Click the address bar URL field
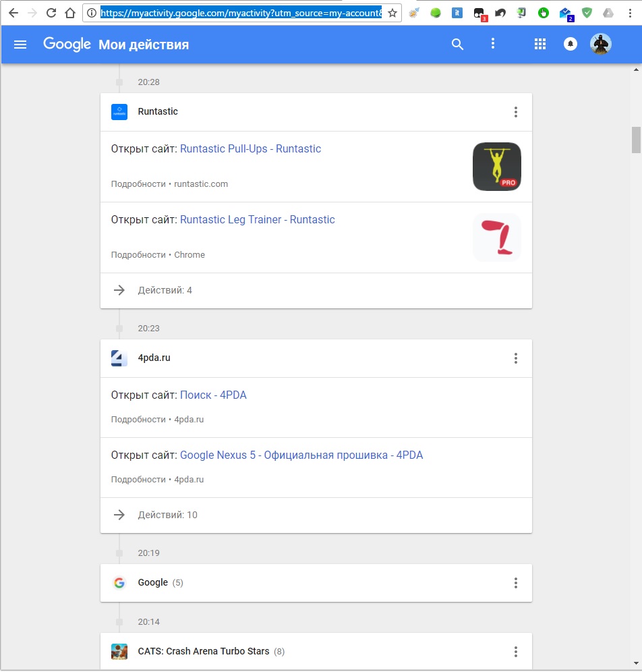 pos(241,13)
